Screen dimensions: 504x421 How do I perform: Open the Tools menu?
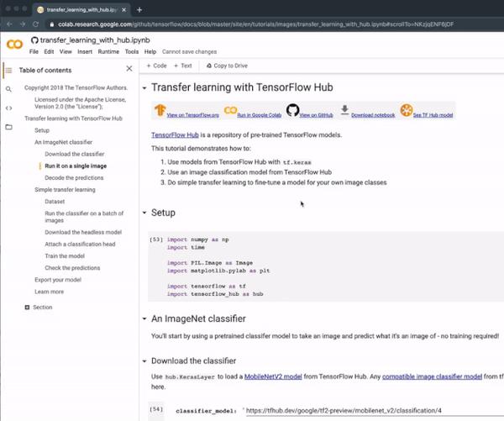pyautogui.click(x=132, y=52)
